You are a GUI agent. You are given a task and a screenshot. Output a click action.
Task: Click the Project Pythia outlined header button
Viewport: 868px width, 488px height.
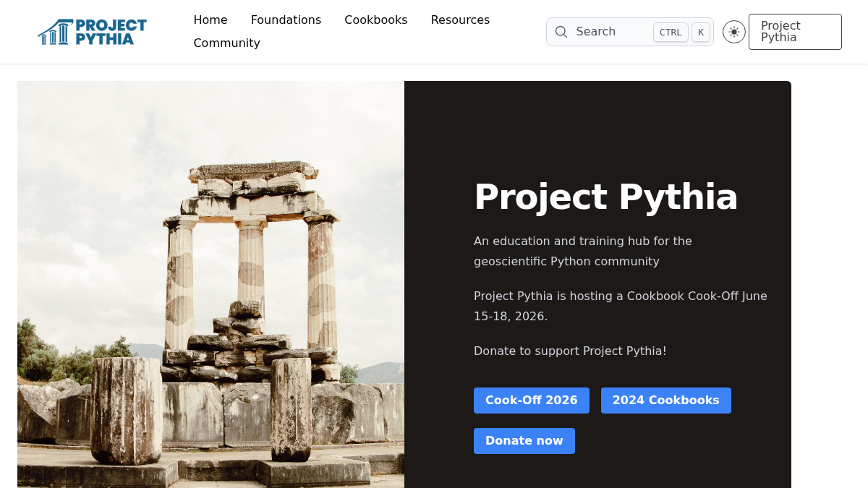(x=795, y=32)
